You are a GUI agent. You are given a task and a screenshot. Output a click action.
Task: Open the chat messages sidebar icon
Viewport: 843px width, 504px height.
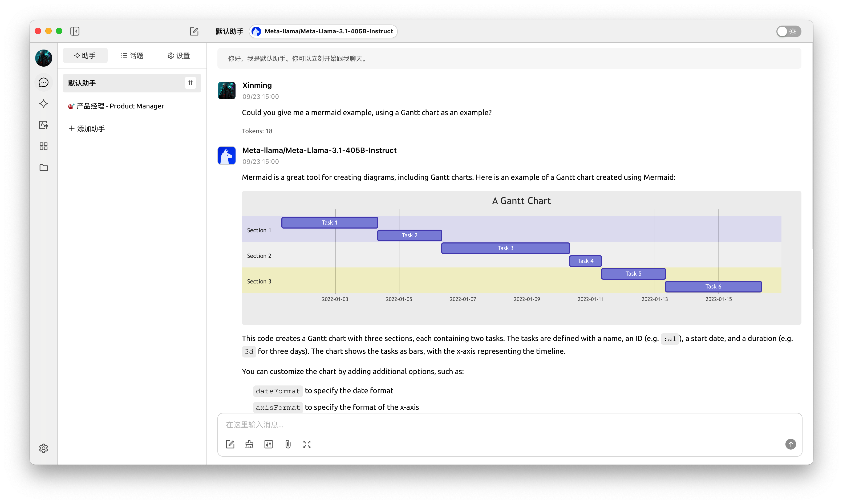tap(43, 83)
